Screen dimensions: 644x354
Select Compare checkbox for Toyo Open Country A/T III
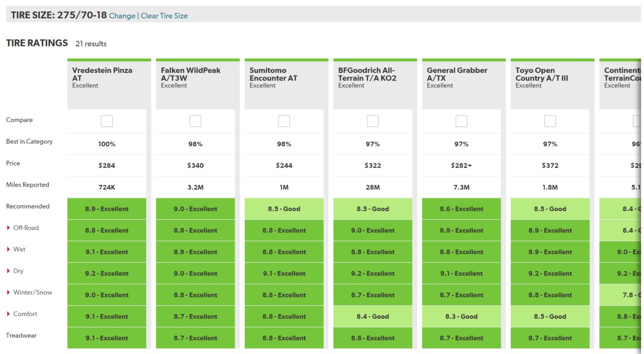(550, 121)
